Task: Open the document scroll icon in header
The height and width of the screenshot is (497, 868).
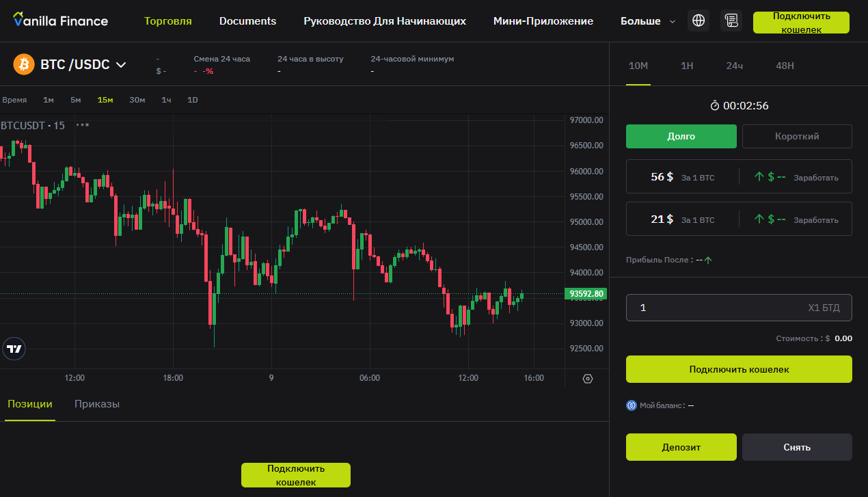Action: (731, 21)
